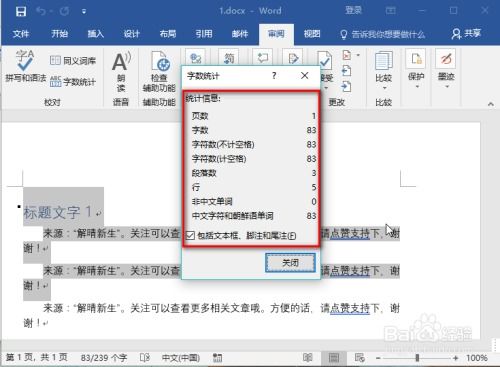
Task: Click the Tell me what you want search box
Action: tap(383, 34)
